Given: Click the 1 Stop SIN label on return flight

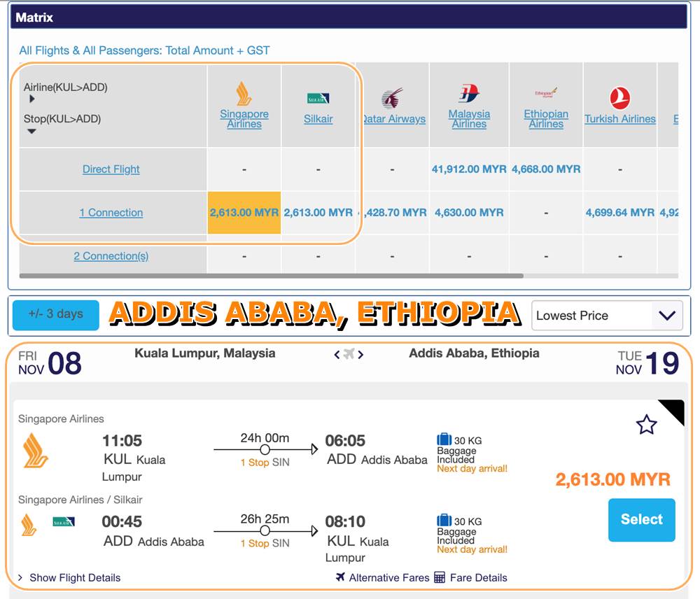Looking at the screenshot, I should [x=265, y=543].
